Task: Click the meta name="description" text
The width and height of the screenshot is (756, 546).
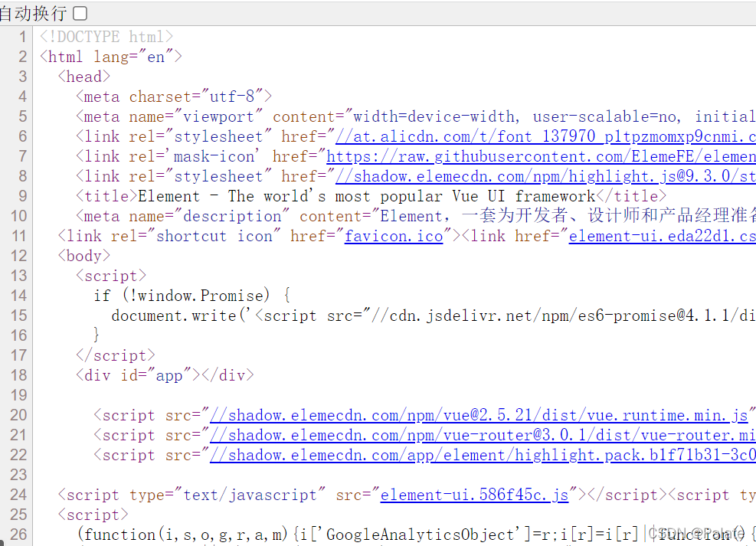Action: [x=183, y=217]
